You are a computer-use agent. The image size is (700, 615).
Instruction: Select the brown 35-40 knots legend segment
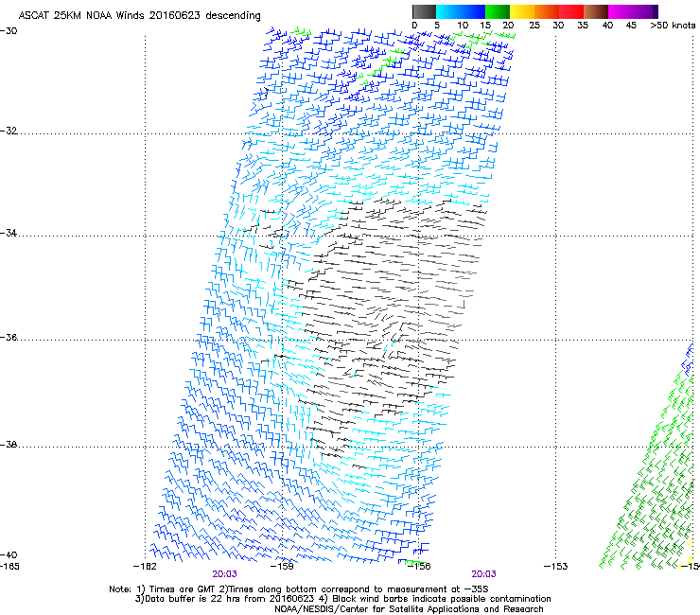point(596,11)
